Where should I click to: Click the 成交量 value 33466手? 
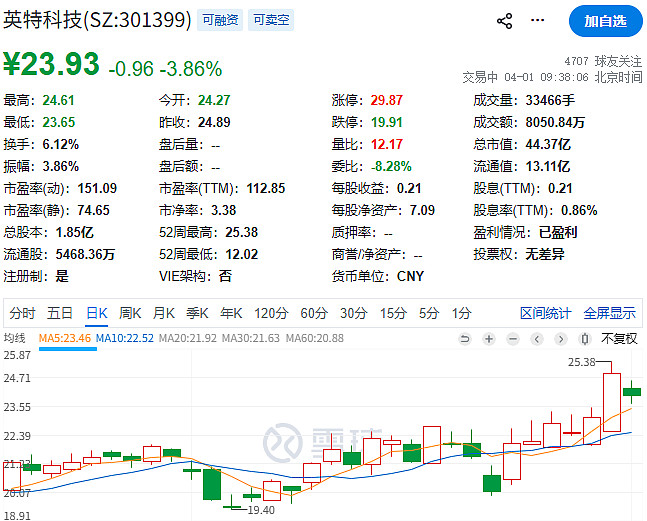coord(550,100)
